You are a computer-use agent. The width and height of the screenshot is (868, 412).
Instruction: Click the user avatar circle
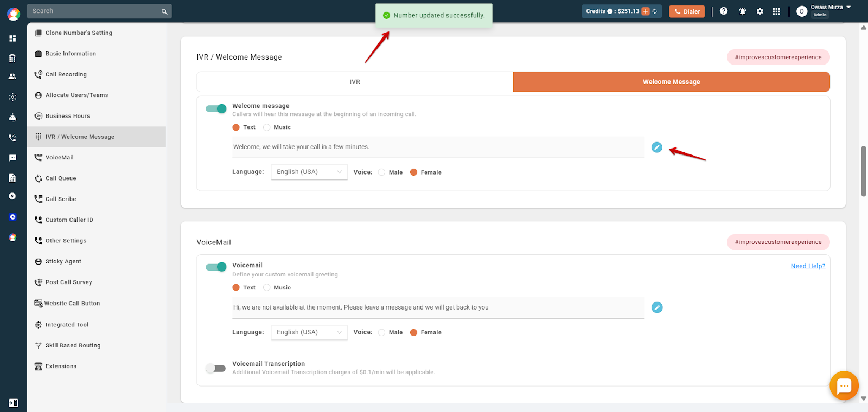coord(802,11)
